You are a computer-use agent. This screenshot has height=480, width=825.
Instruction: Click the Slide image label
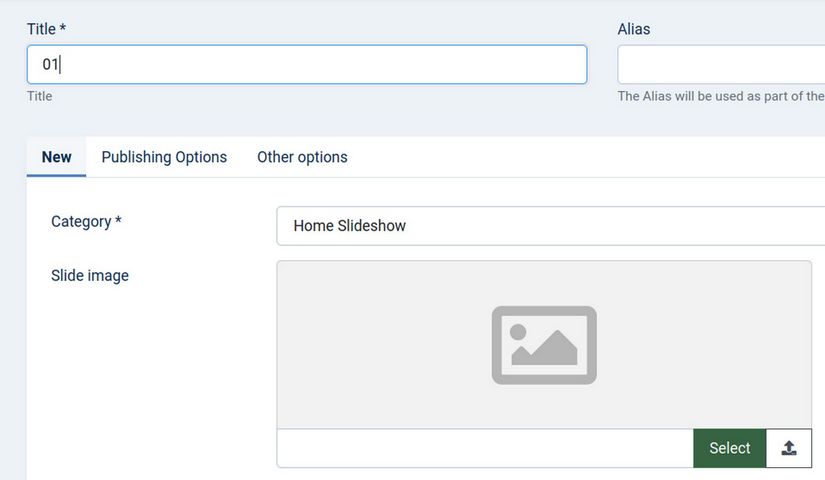coord(90,275)
